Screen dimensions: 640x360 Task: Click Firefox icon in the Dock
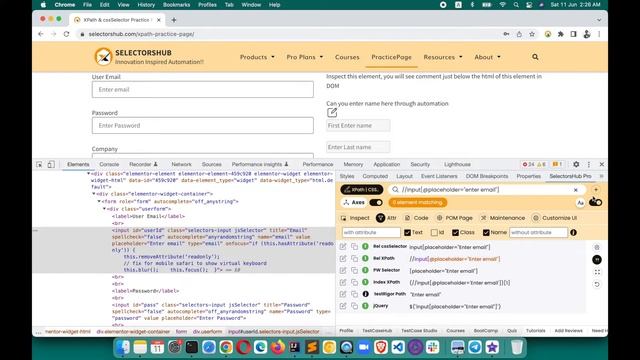tap(278, 347)
